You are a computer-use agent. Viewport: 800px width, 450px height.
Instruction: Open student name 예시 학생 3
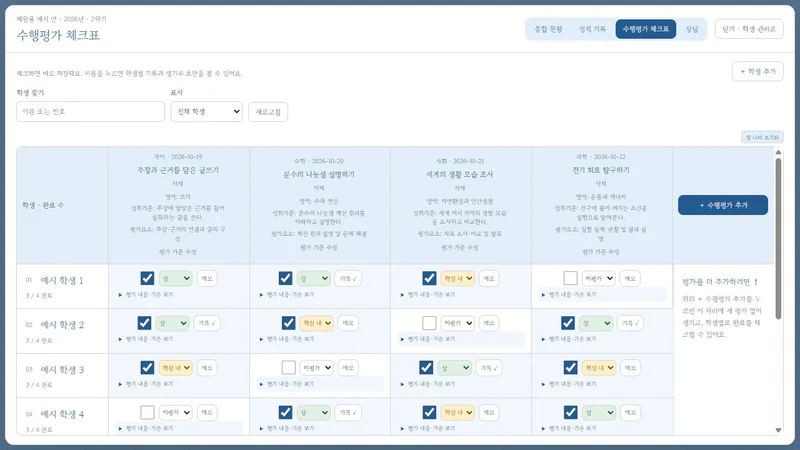pos(62,369)
